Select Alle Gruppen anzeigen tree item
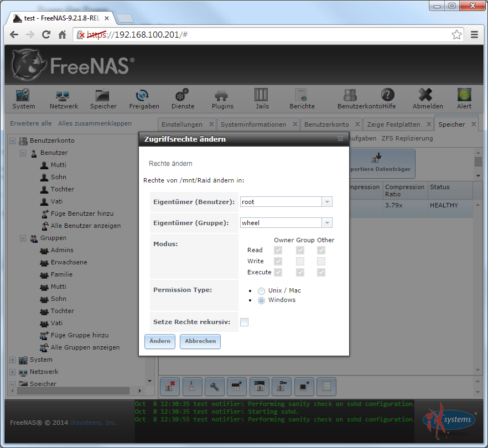This screenshot has height=448, width=488. pos(85,347)
